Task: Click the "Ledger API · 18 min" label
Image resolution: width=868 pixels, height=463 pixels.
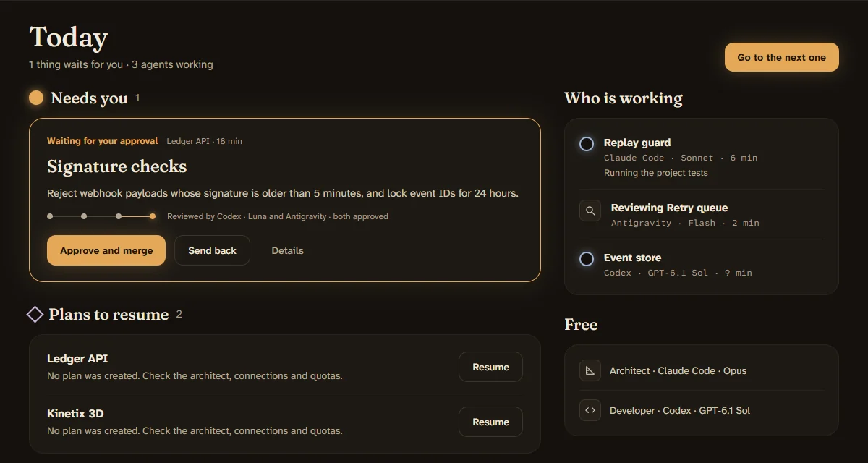Action: (205, 141)
